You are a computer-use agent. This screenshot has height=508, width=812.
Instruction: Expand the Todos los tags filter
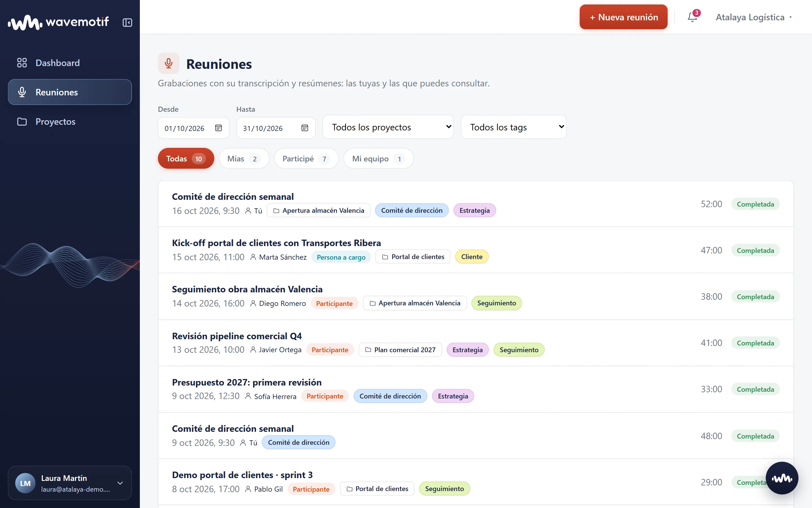click(514, 127)
